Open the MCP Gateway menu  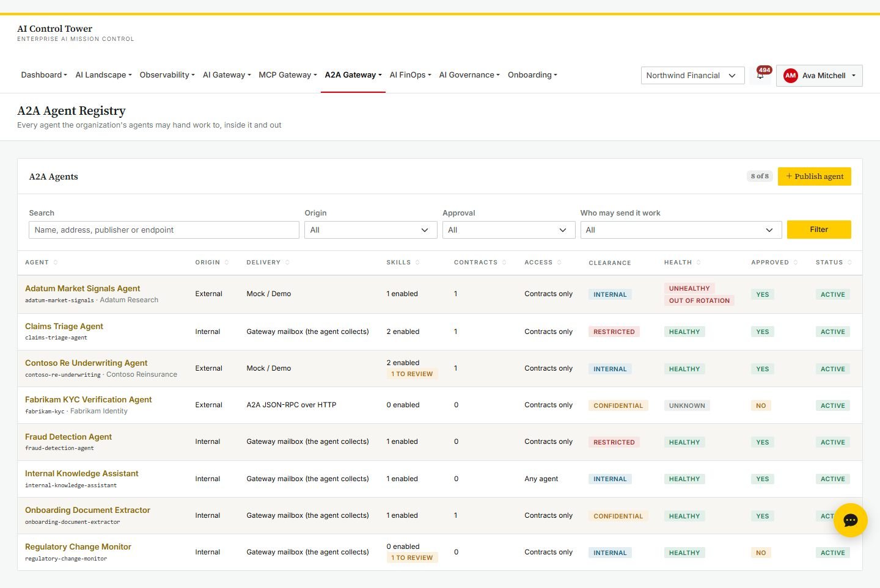tap(288, 75)
